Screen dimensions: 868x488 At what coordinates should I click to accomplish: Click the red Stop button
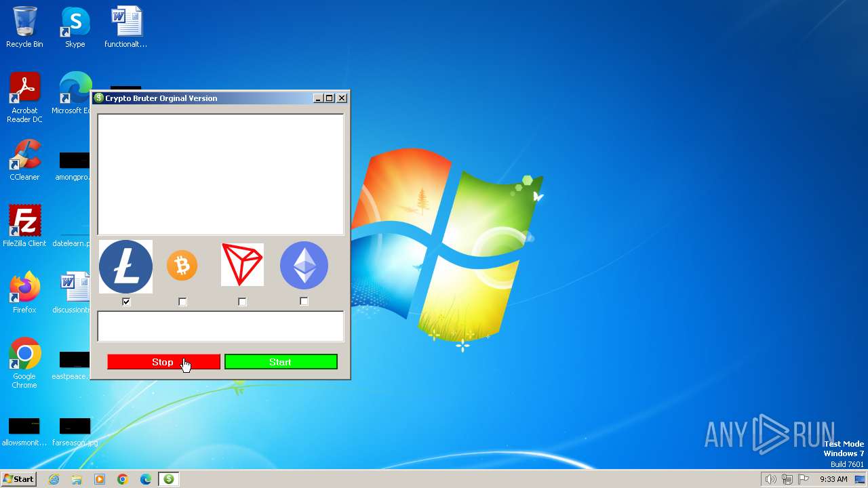(163, 362)
